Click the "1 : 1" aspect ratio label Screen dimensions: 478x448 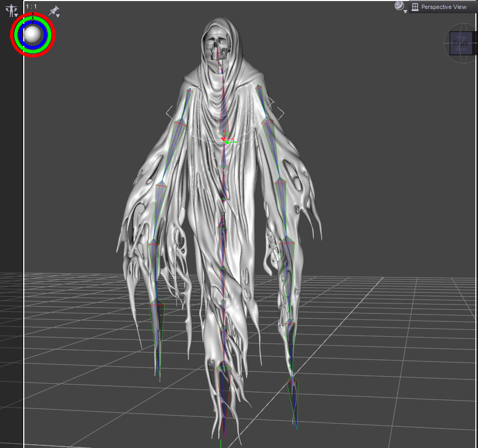click(x=31, y=6)
